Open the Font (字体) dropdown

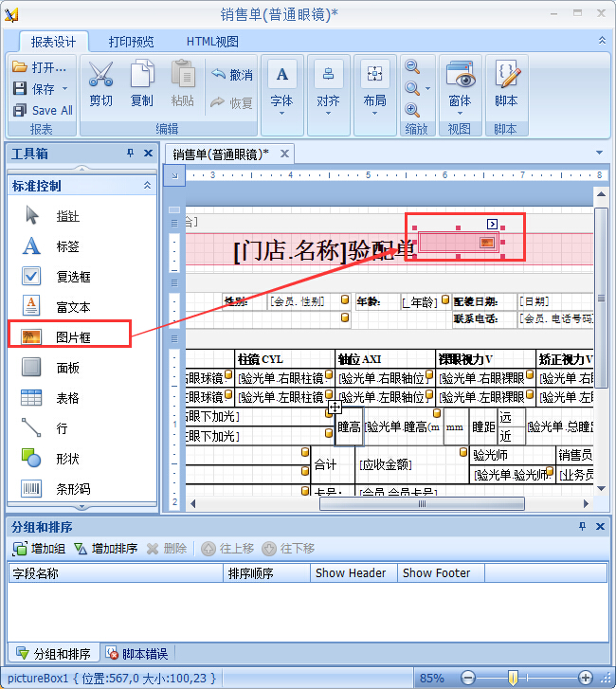(281, 85)
